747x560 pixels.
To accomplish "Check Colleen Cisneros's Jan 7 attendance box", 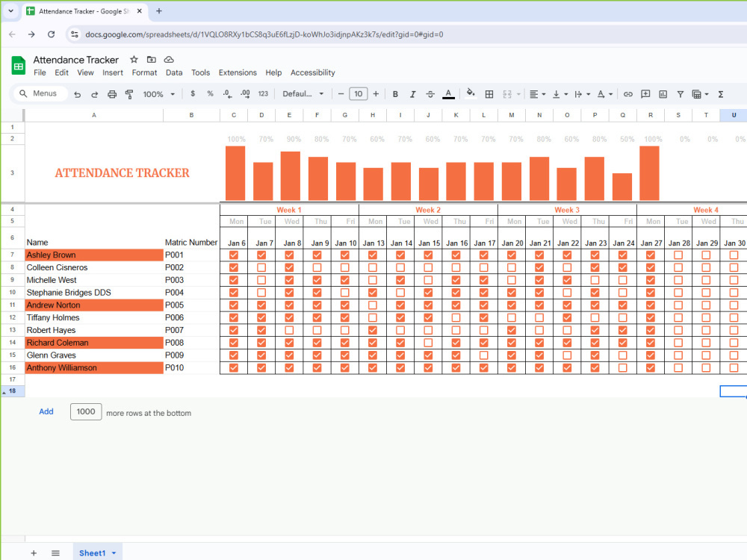I will pyautogui.click(x=261, y=267).
